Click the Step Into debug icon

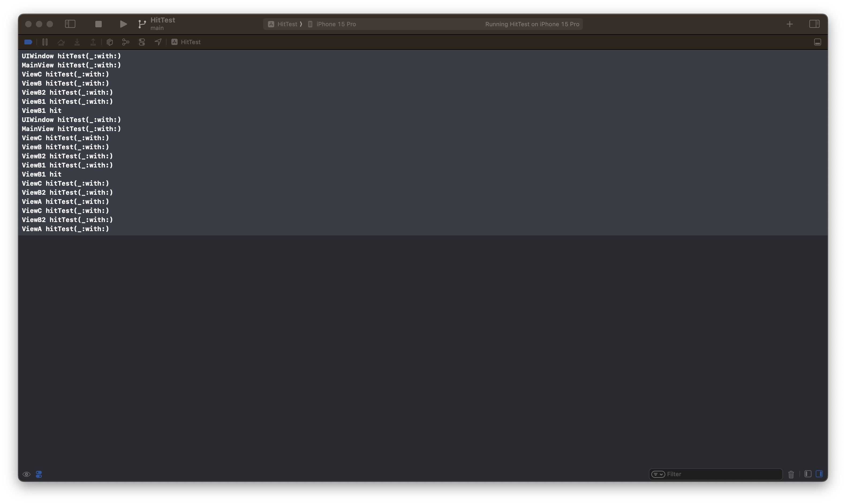[77, 42]
